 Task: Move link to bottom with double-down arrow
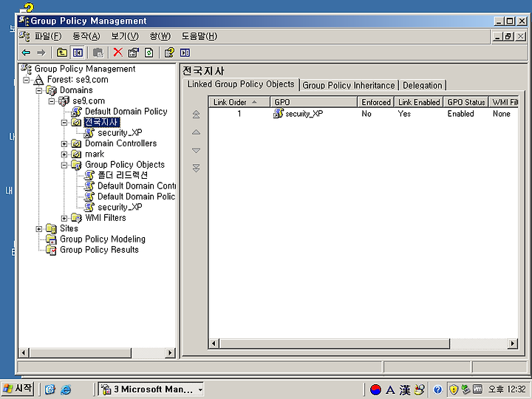[196, 168]
